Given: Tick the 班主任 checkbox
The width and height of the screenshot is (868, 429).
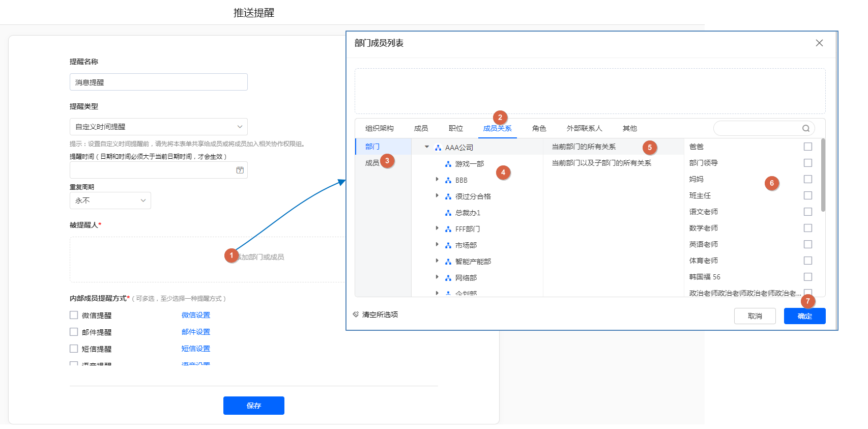Looking at the screenshot, I should (x=808, y=195).
